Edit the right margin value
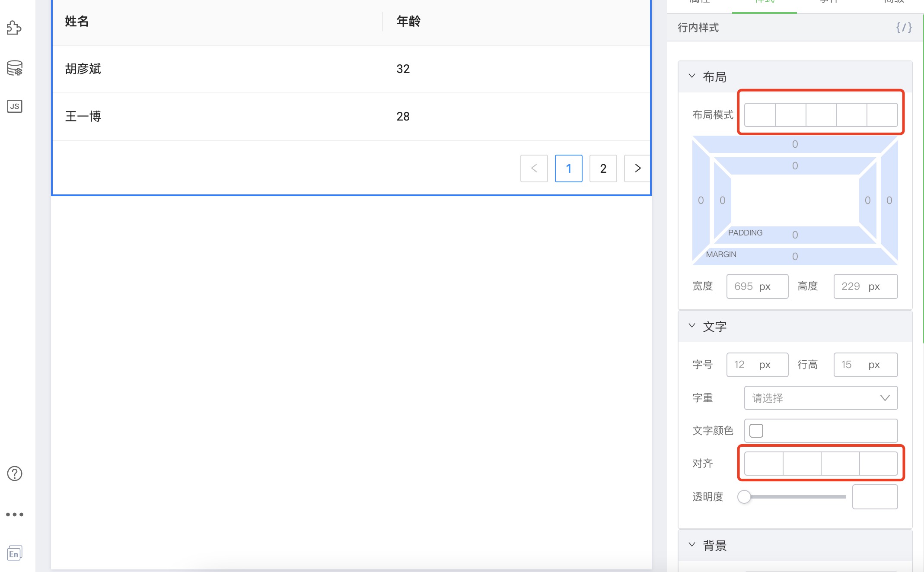This screenshot has height=572, width=924. coord(889,200)
